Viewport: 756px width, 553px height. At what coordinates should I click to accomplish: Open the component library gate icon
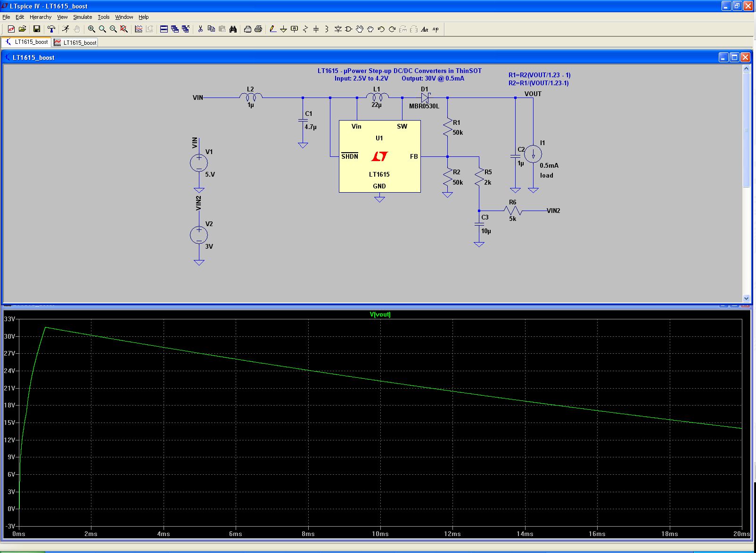[349, 29]
